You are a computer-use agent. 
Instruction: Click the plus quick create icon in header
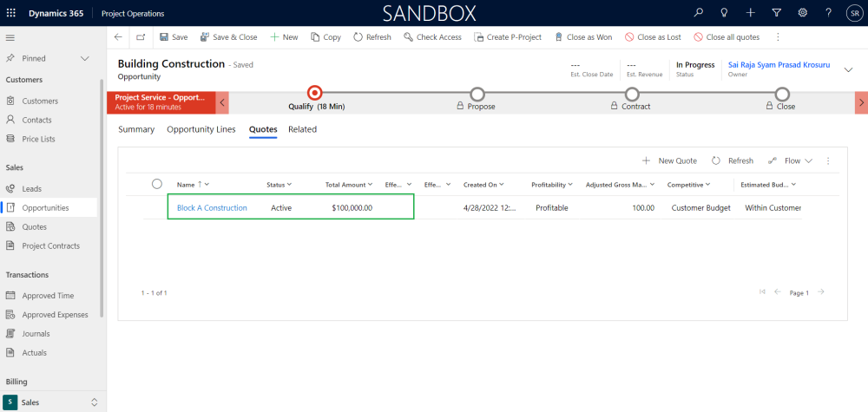point(750,13)
